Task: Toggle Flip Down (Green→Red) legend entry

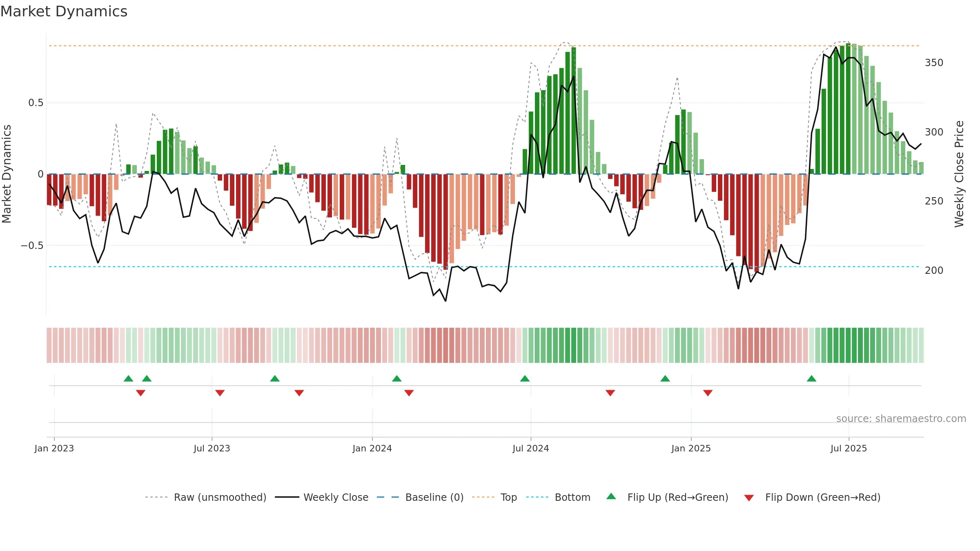Action: point(812,497)
